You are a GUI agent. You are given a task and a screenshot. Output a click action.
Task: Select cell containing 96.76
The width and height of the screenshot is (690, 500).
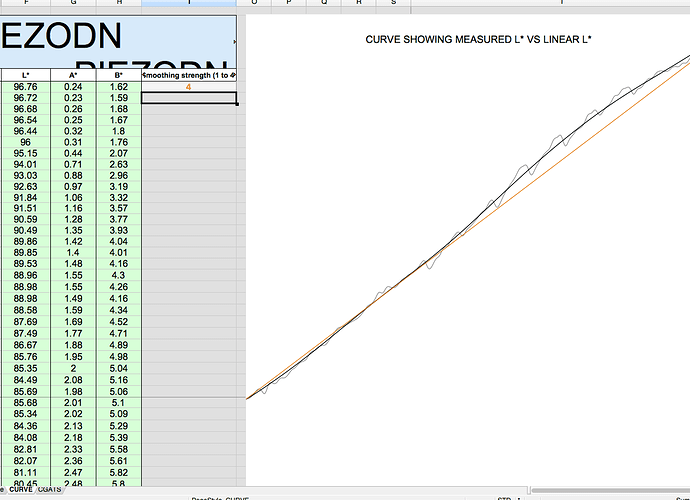click(26, 87)
